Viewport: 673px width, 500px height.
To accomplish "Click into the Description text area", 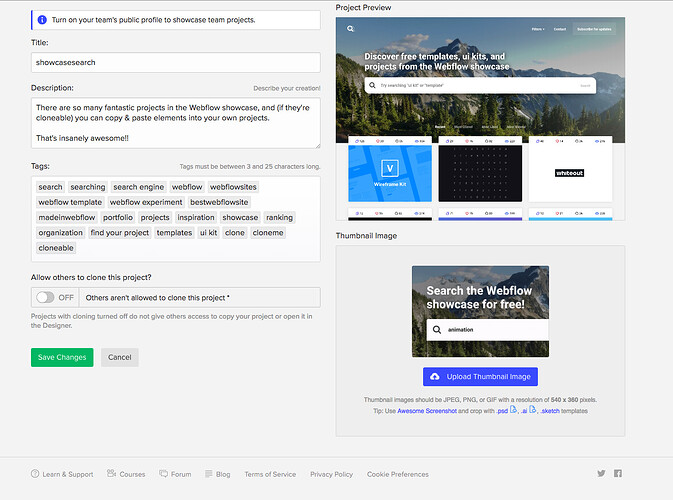I will click(x=176, y=123).
